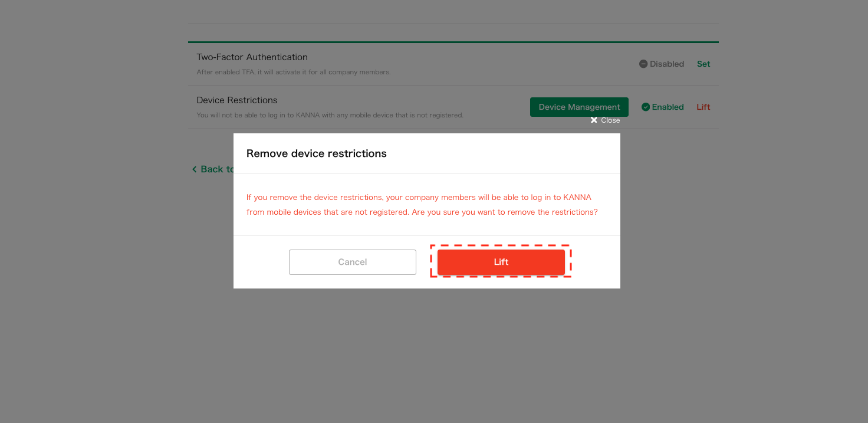Dismiss the confirmation dialog via Cancel
The height and width of the screenshot is (423, 868).
[352, 261]
